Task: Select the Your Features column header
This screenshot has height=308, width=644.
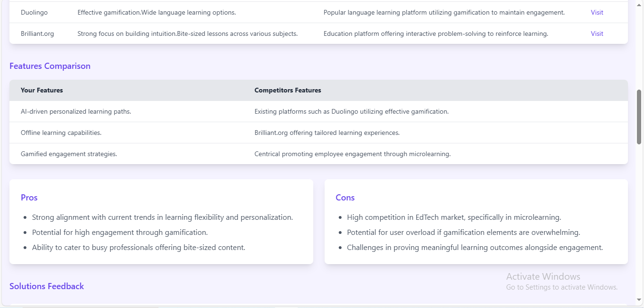Action: [x=42, y=90]
